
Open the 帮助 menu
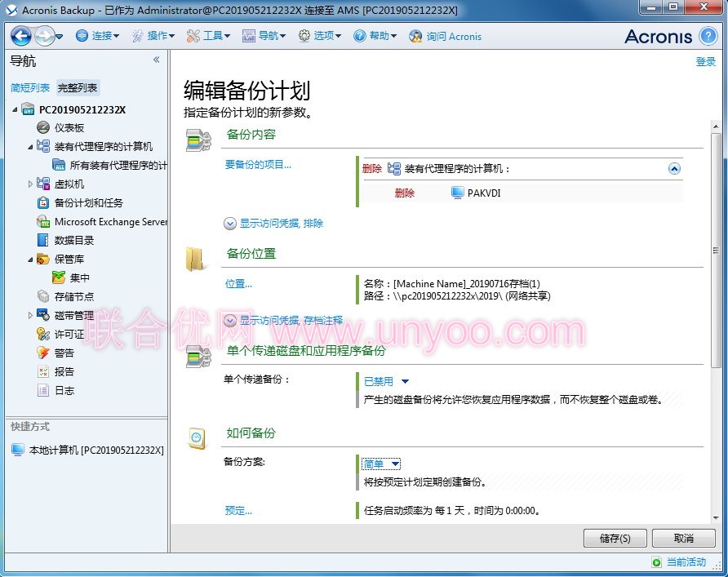pyautogui.click(x=375, y=36)
